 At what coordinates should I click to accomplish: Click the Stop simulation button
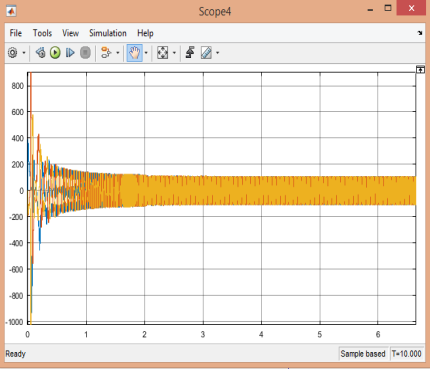[x=85, y=53]
